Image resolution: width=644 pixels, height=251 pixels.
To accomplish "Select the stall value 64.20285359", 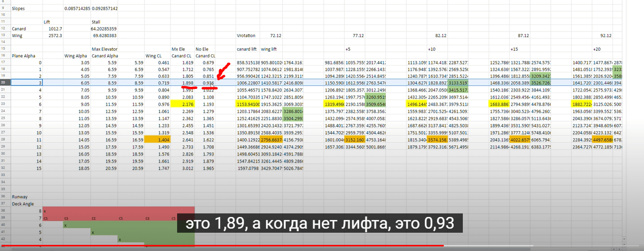I will 104,29.
